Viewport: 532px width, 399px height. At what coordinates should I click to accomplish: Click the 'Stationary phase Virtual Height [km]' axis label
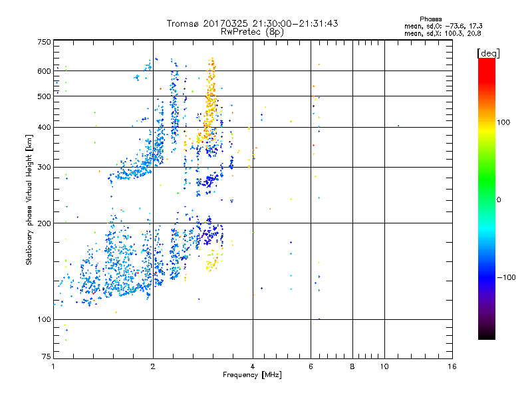point(29,200)
